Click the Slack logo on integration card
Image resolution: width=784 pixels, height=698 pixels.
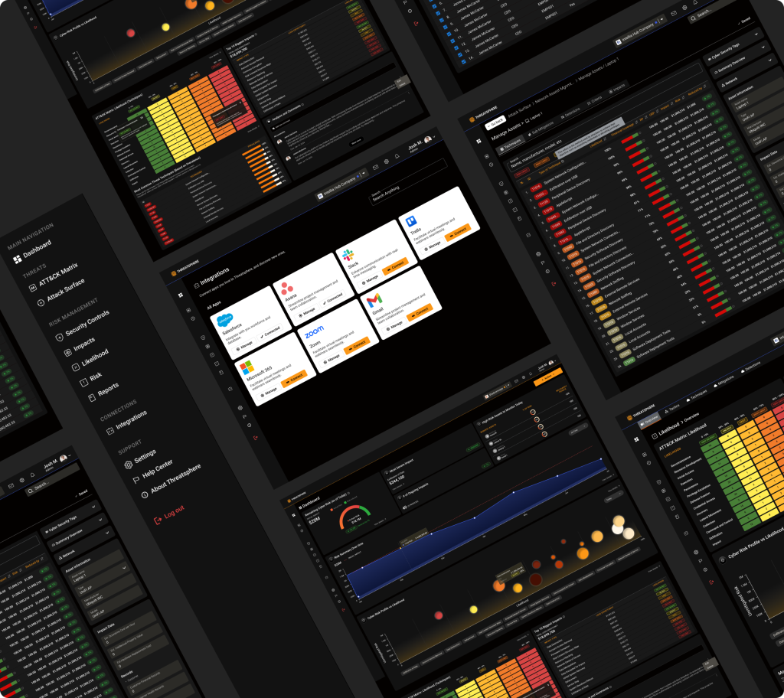click(x=346, y=254)
